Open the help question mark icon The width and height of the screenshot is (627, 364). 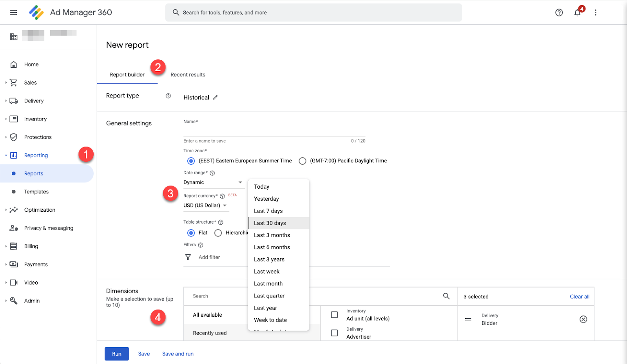point(559,13)
